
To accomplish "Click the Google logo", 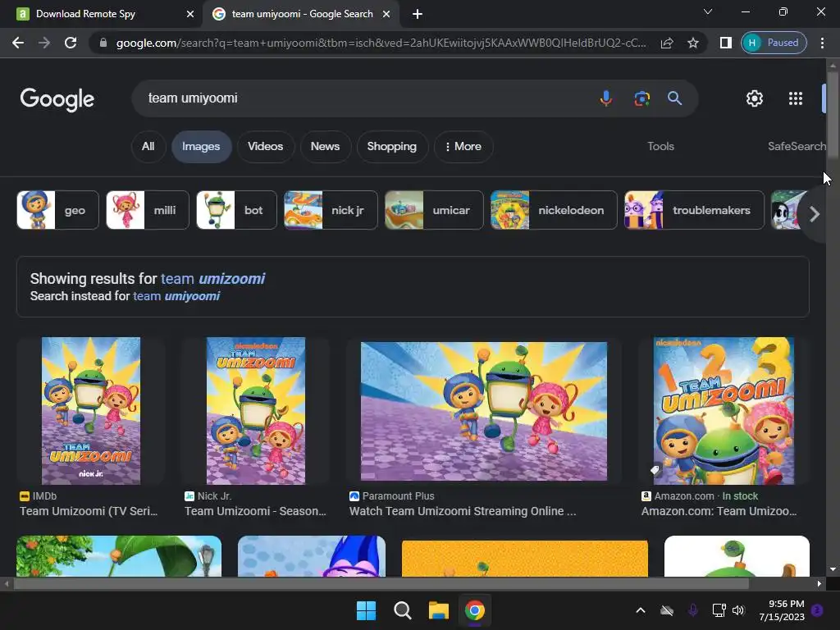I will coord(57,99).
